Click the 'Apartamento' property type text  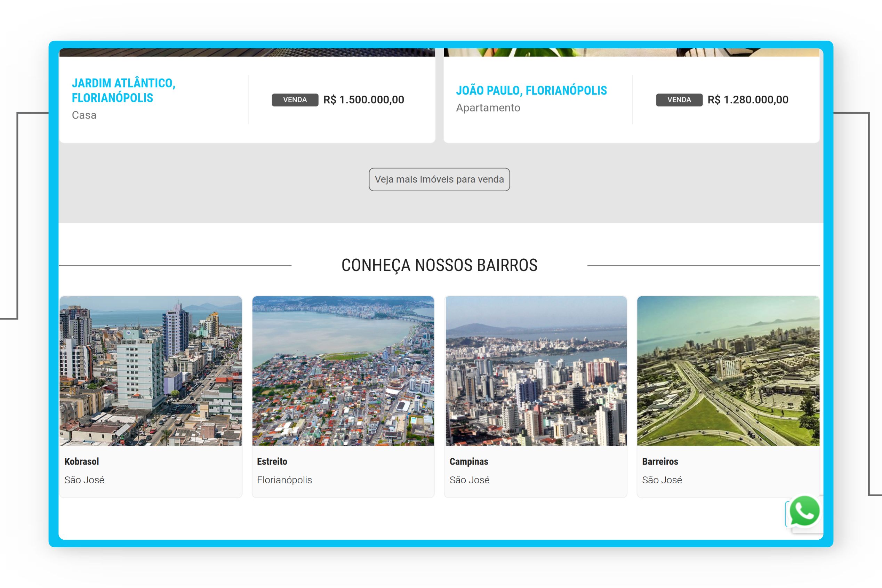488,108
